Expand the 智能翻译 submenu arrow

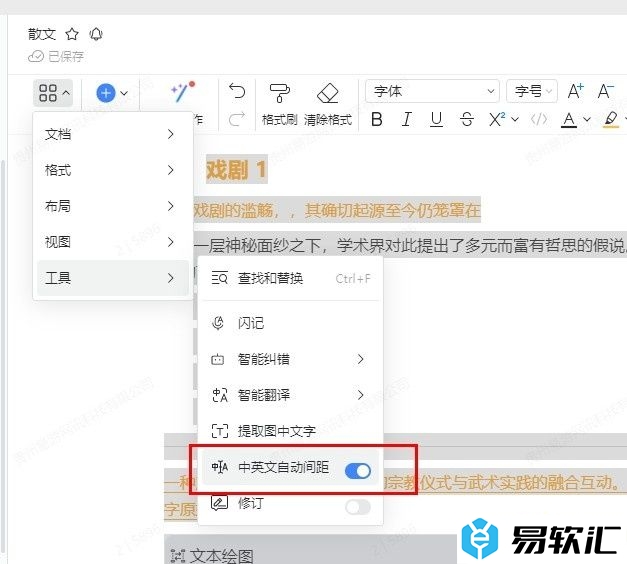(x=360, y=395)
